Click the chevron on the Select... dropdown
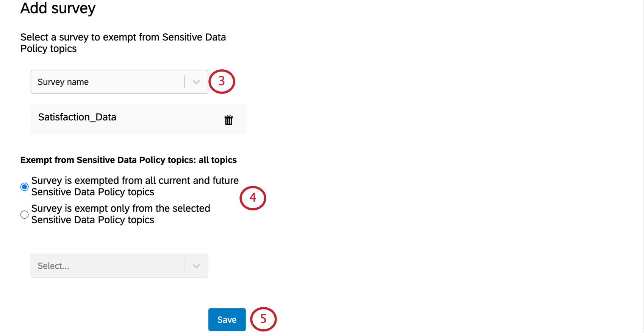This screenshot has height=333, width=644. coord(196,266)
